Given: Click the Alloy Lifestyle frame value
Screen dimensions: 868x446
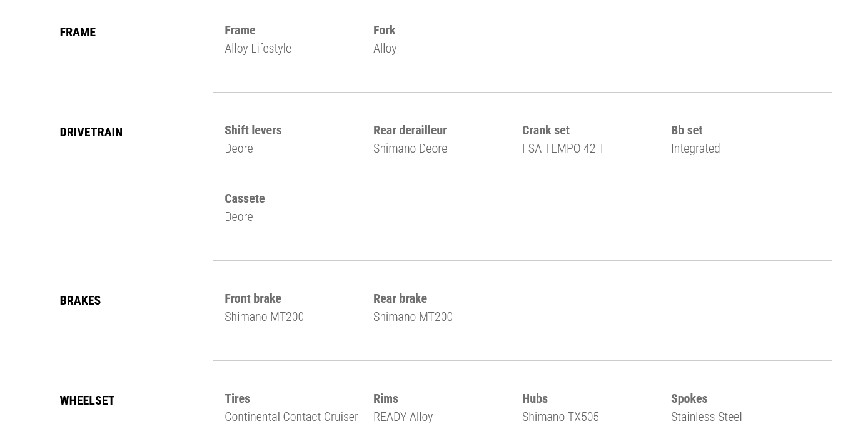Looking at the screenshot, I should pos(258,48).
